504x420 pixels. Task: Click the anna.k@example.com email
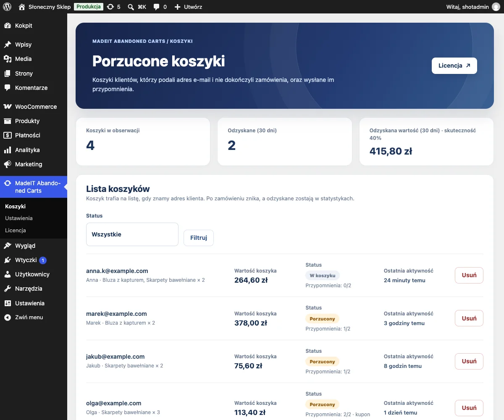click(117, 271)
